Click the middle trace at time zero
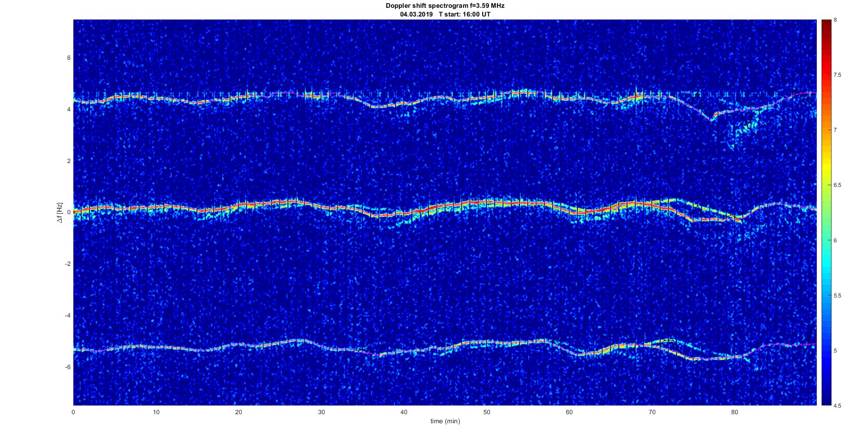868x435 pixels. [x=74, y=212]
